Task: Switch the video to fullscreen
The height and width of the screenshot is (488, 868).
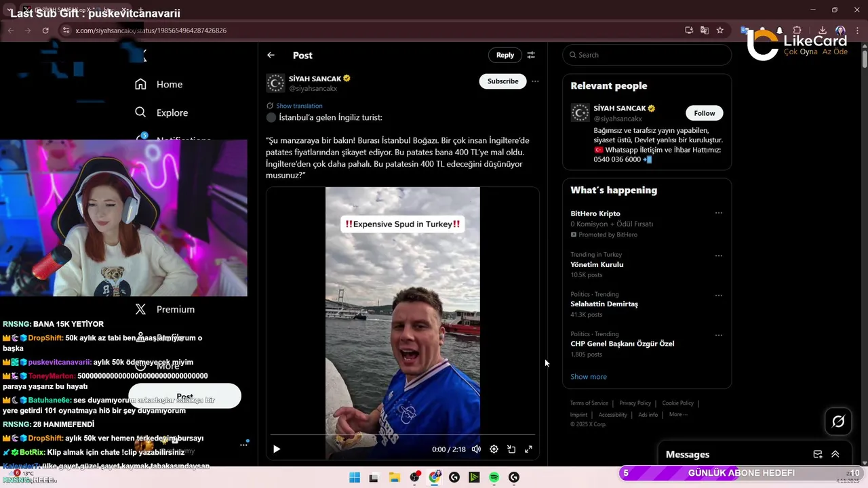Action: pos(528,449)
